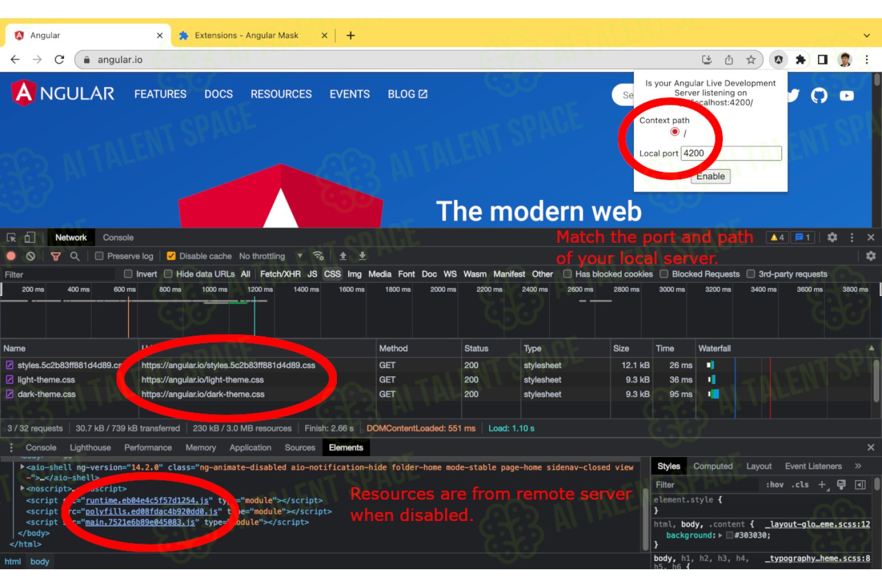Viewport: 882px width, 588px height.
Task: Switch to the Network tab
Action: 71,238
